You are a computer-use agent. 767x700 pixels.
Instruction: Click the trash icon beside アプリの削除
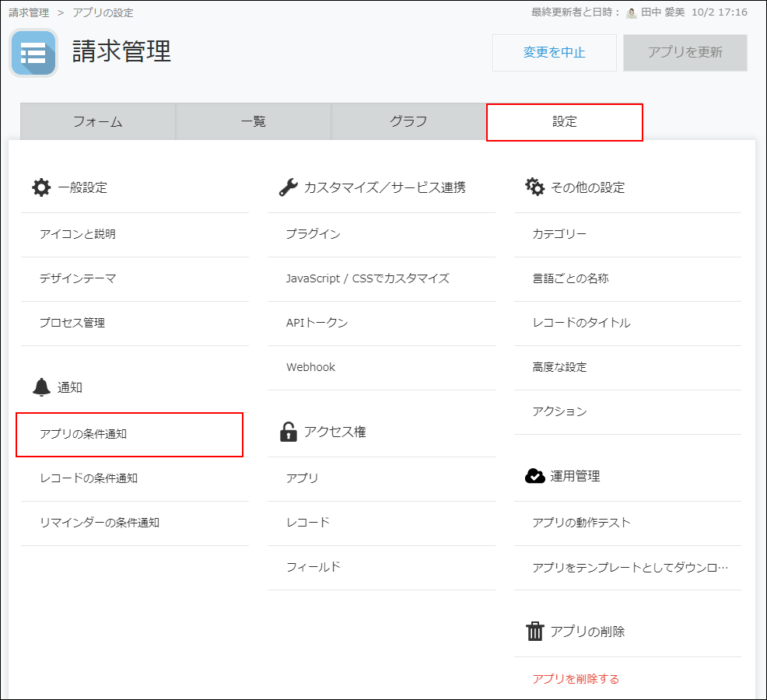[x=535, y=632]
